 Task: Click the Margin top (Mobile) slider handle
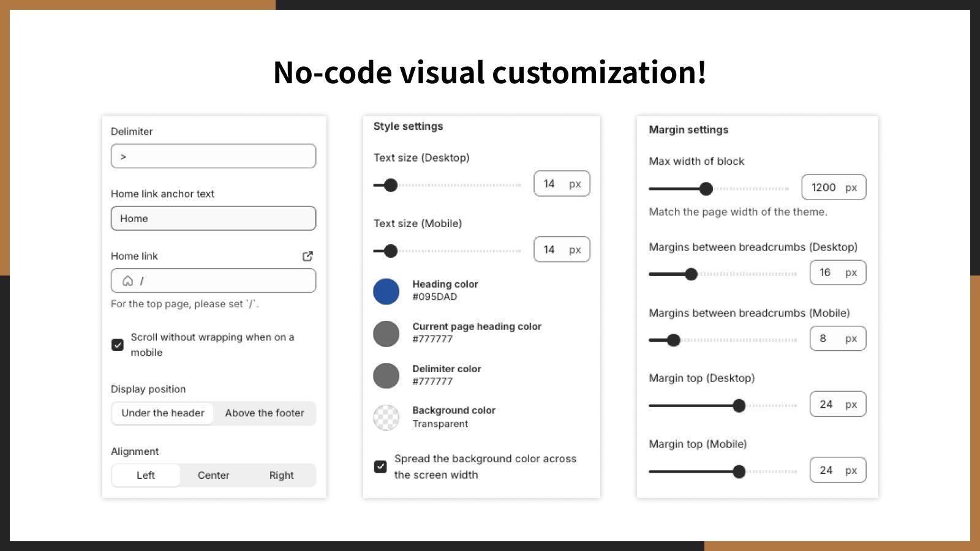click(739, 471)
